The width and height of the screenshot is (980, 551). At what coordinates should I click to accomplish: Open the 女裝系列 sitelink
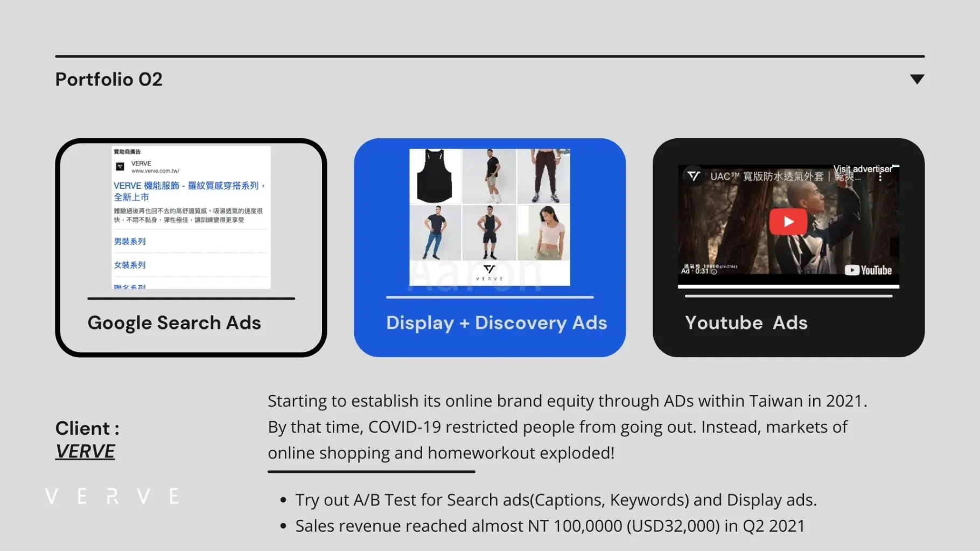click(x=130, y=265)
